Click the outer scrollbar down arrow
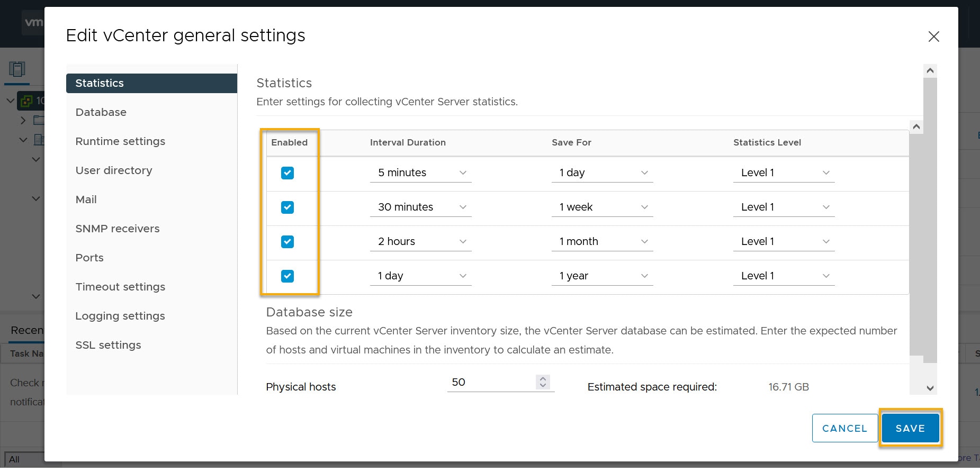 coord(930,388)
